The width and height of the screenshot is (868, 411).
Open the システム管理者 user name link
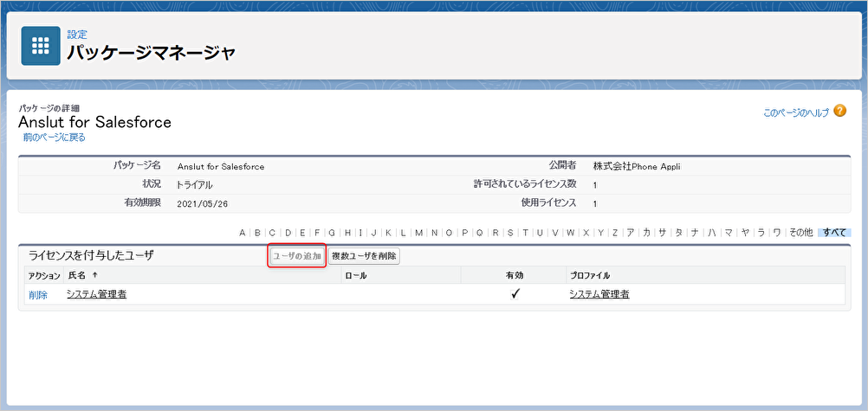96,294
